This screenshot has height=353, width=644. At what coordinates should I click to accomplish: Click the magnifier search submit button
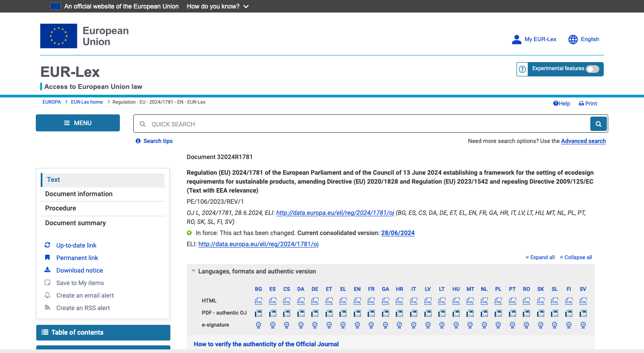pyautogui.click(x=598, y=124)
